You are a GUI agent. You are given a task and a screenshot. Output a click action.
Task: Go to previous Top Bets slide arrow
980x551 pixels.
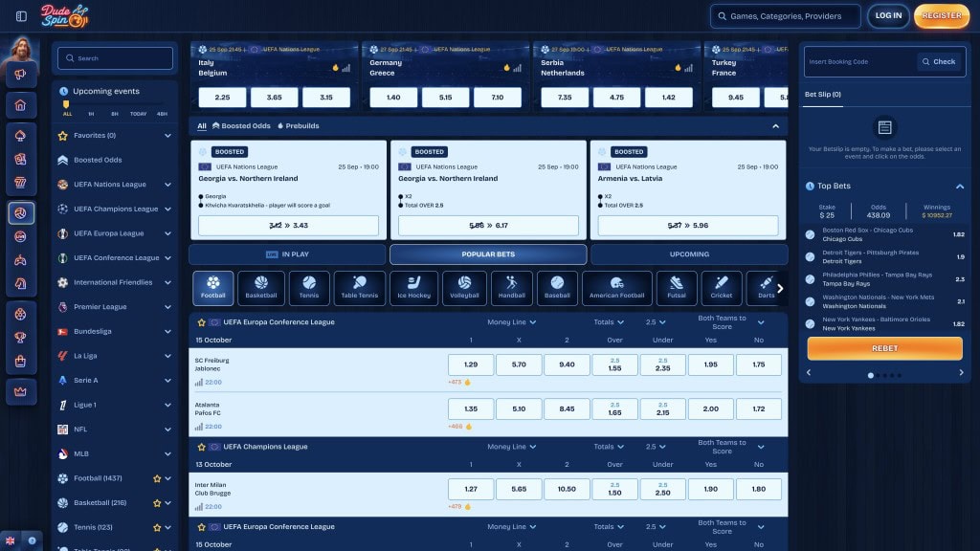click(809, 372)
